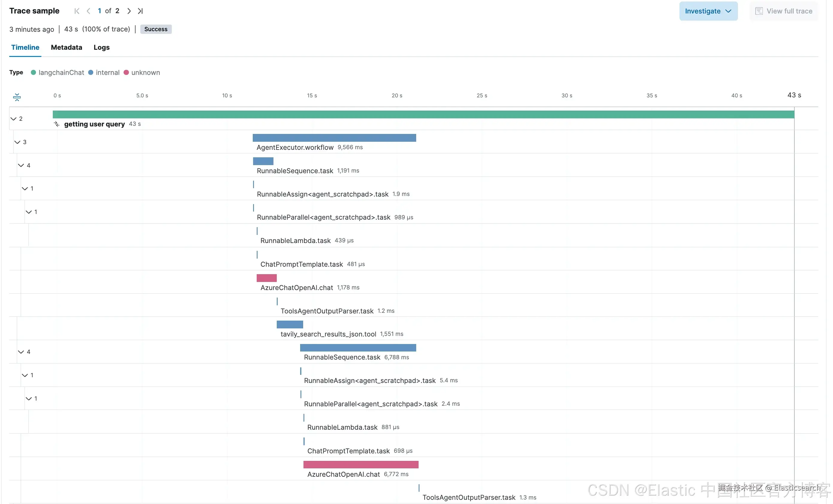This screenshot has width=833, height=504.
Task: Switch to the Metadata tab
Action: tap(66, 47)
